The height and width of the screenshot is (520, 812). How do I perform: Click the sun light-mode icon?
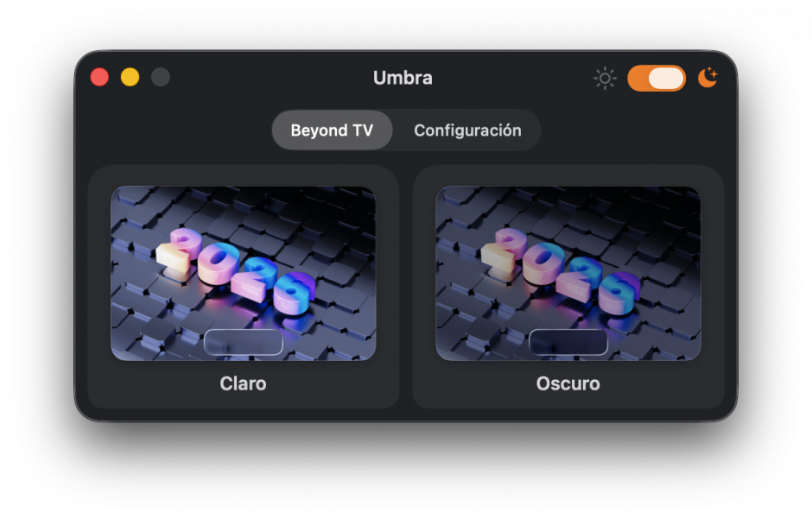click(605, 79)
